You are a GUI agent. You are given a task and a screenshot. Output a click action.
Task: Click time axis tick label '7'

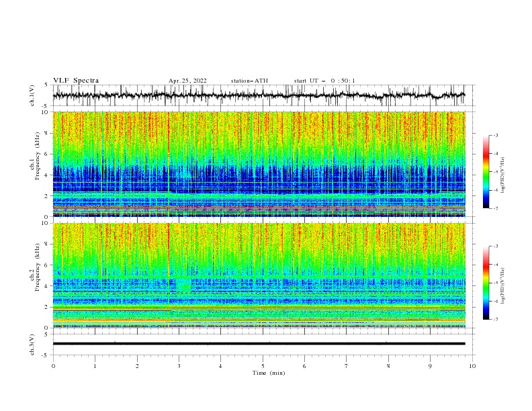[347, 366]
